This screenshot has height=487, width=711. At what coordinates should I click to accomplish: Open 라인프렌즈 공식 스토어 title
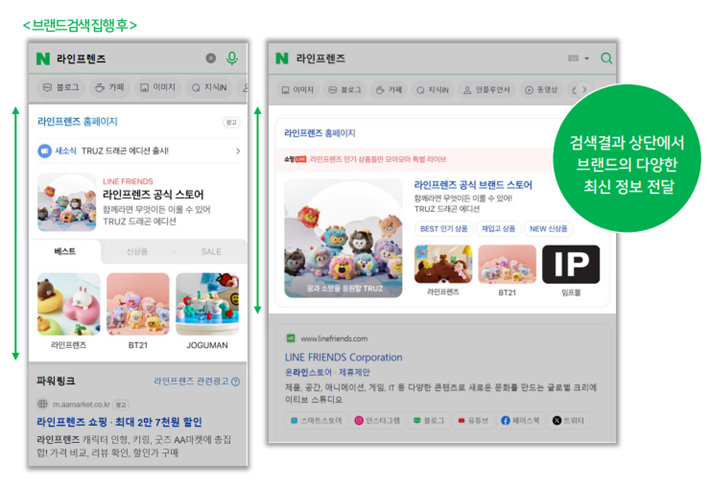pos(153,195)
